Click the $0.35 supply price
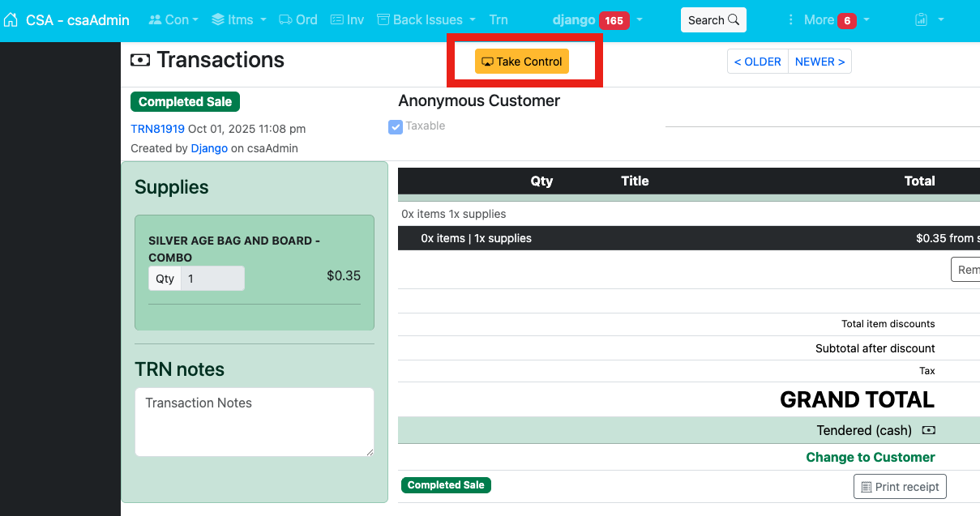 pyautogui.click(x=344, y=275)
